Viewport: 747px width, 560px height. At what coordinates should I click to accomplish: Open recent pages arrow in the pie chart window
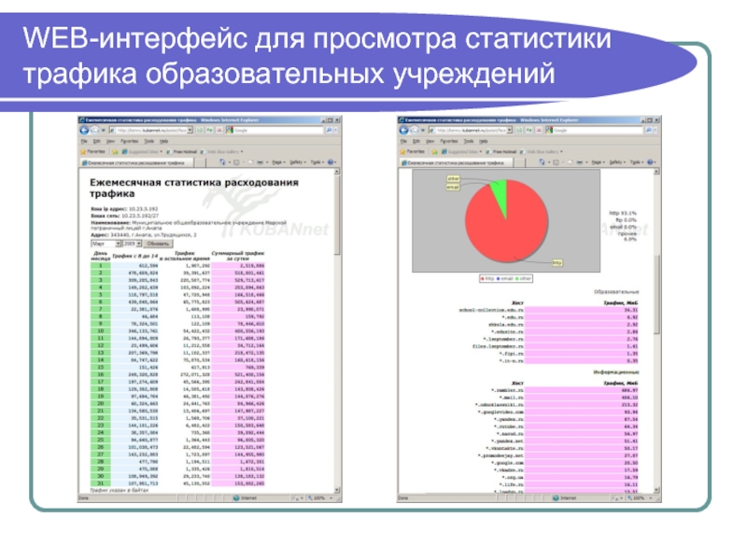(423, 130)
